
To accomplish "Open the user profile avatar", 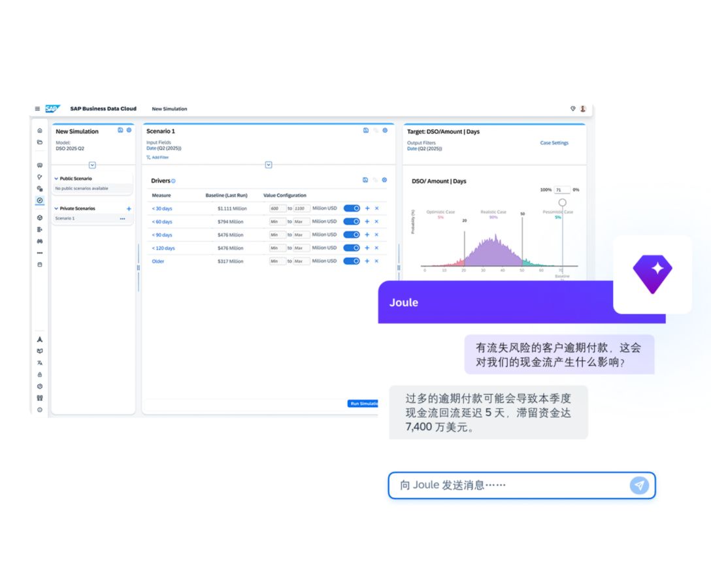I will tap(583, 109).
